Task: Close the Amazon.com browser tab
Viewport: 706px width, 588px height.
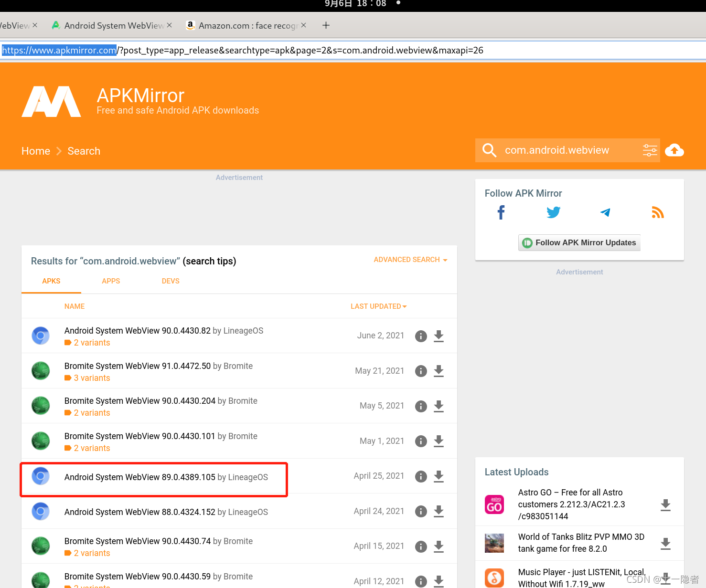Action: (303, 25)
